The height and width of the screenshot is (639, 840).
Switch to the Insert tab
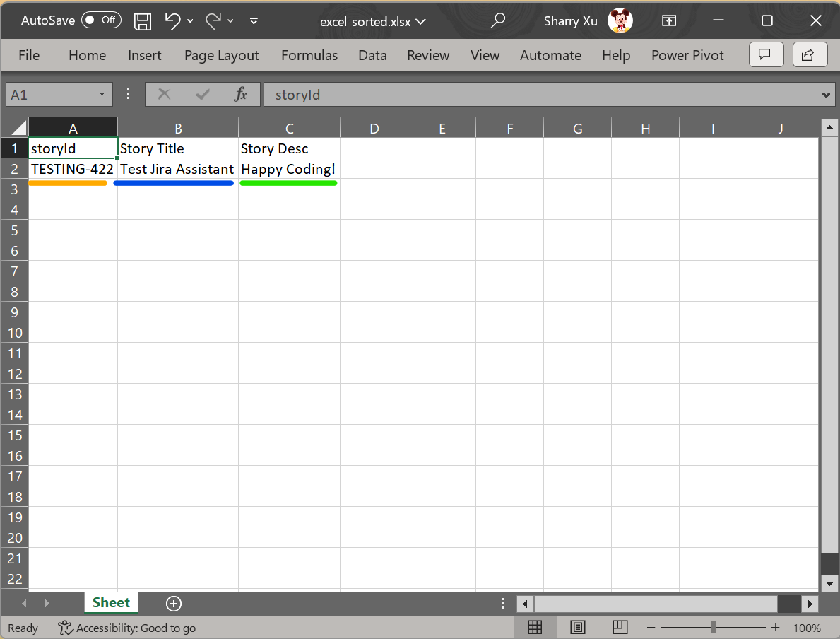click(x=145, y=55)
